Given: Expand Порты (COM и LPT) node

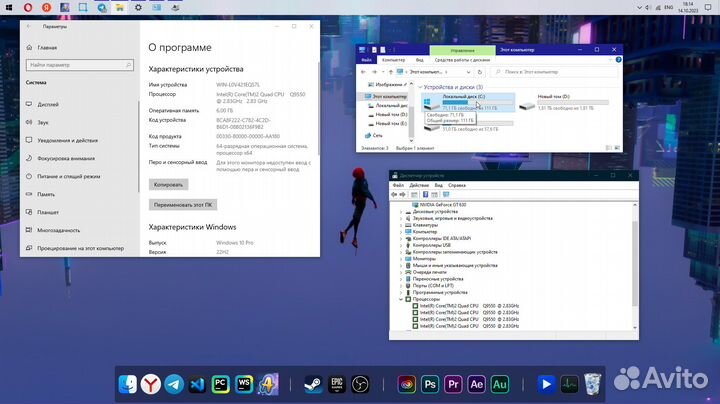Looking at the screenshot, I should (401, 286).
